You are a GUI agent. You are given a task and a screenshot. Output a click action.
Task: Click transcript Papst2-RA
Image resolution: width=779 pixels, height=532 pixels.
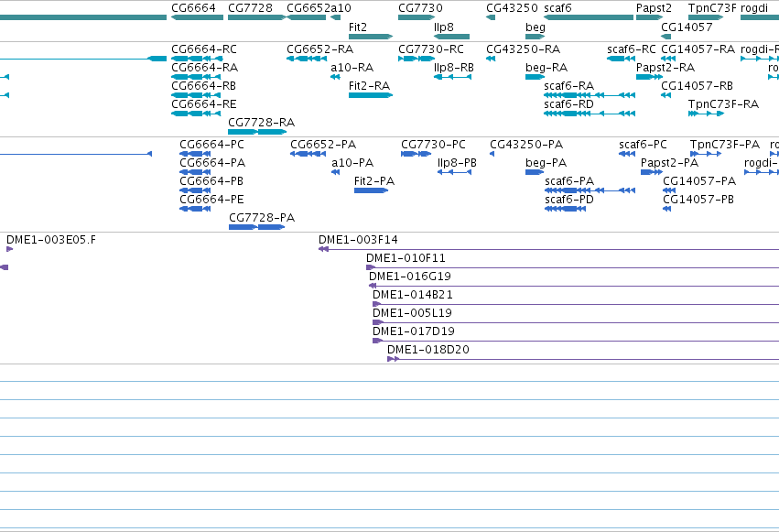[x=649, y=77]
